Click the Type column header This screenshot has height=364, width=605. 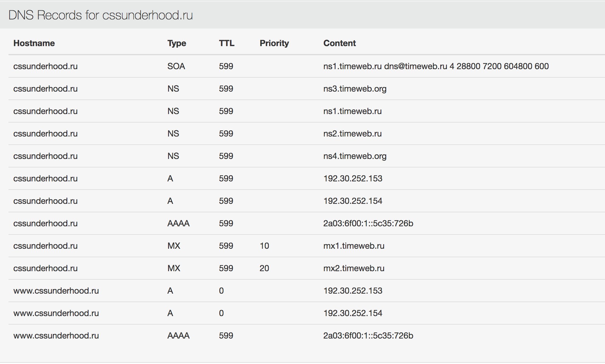177,43
